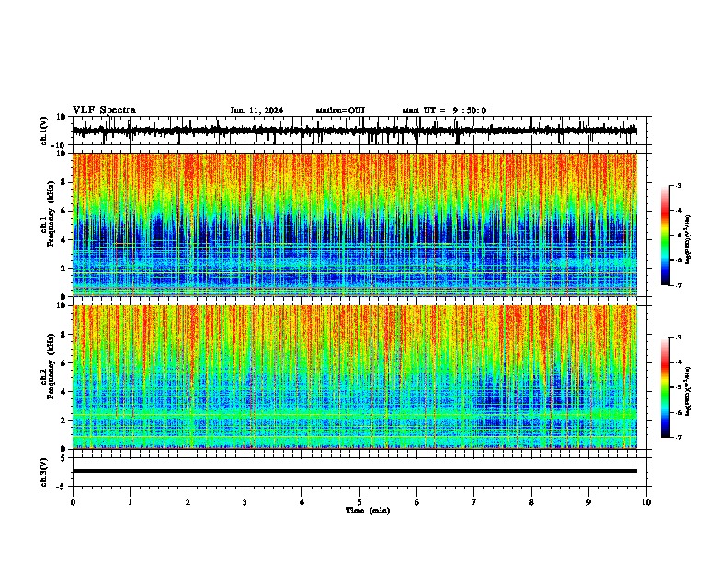The image size is (728, 563).
Task: Click the ch.1 spectrogram color scale bar
Action: [x=665, y=236]
